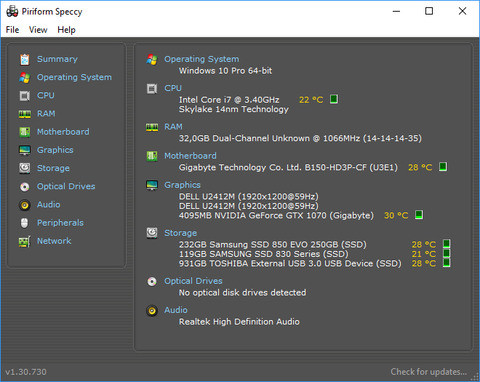Click the version text v1.30.730
The width and height of the screenshot is (480, 382).
(26, 372)
